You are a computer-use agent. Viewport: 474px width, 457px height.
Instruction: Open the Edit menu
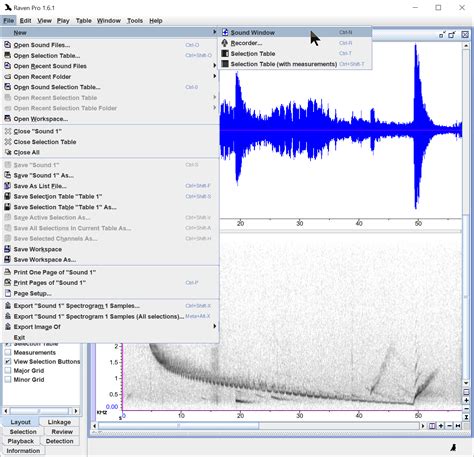coord(25,21)
